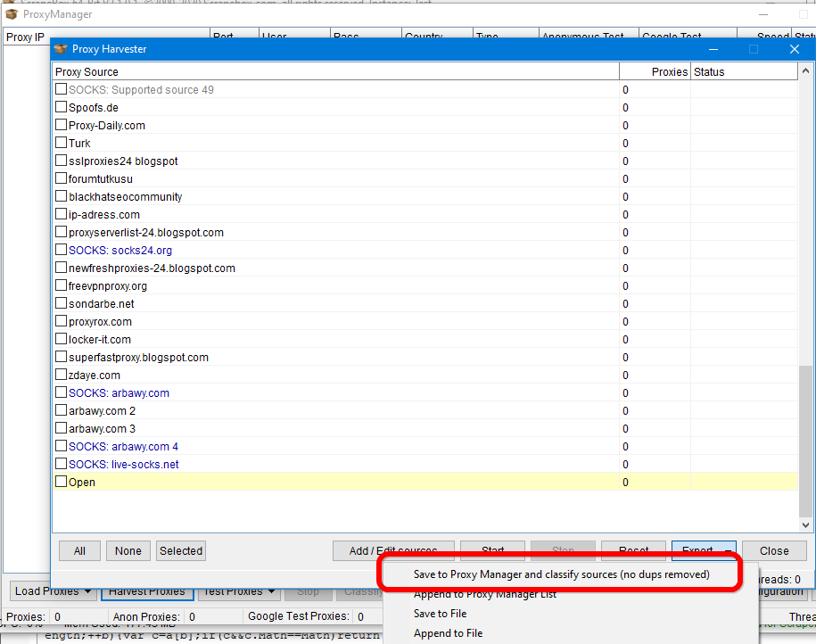Select the freevpnproxy.org row text
The height and width of the screenshot is (644, 816).
tap(108, 285)
